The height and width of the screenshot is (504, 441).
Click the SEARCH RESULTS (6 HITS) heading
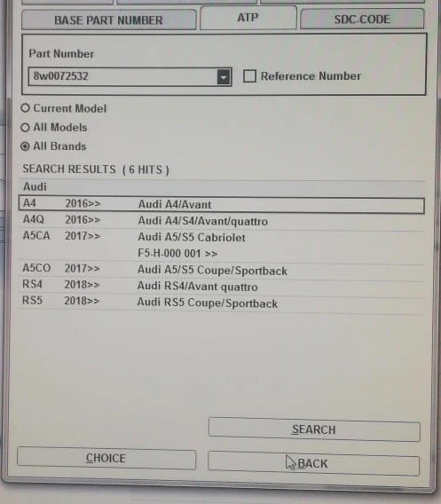tap(96, 169)
